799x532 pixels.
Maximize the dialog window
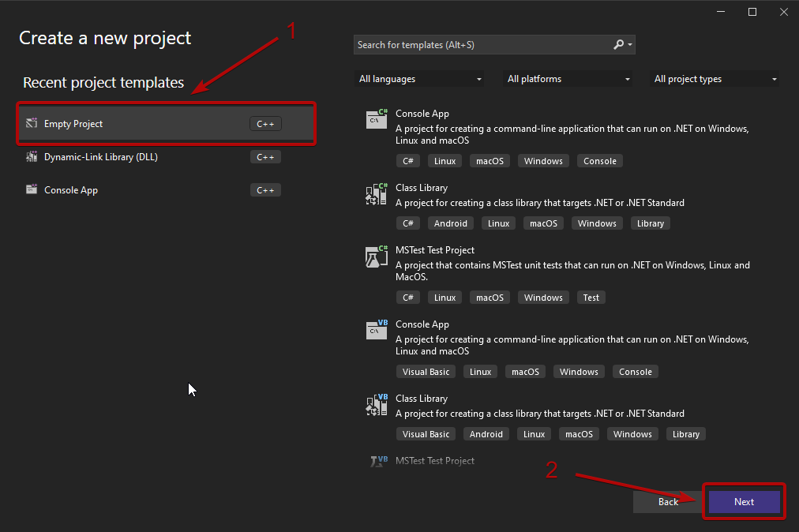752,12
